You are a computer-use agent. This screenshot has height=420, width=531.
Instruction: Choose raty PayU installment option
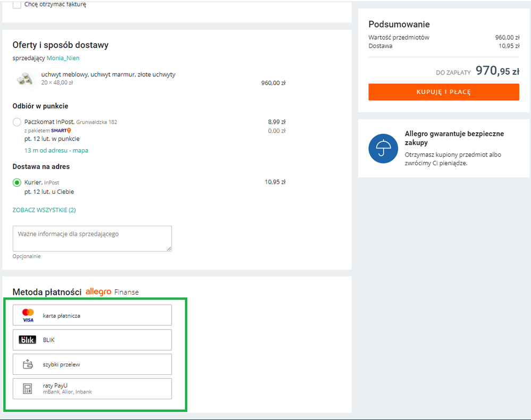(x=92, y=389)
